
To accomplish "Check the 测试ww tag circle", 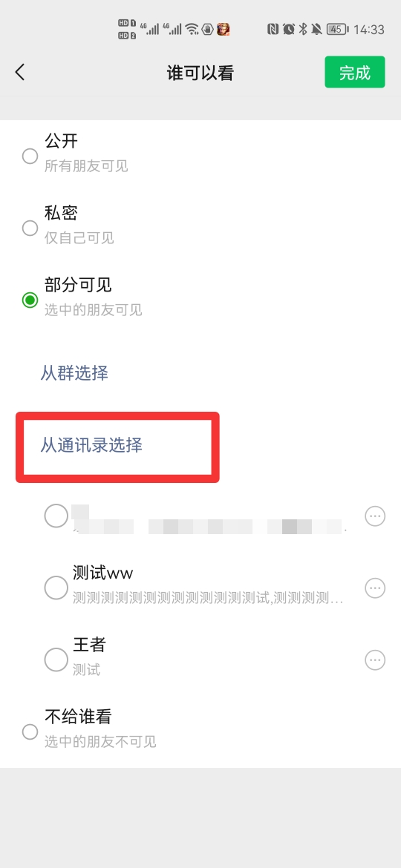I will [56, 588].
